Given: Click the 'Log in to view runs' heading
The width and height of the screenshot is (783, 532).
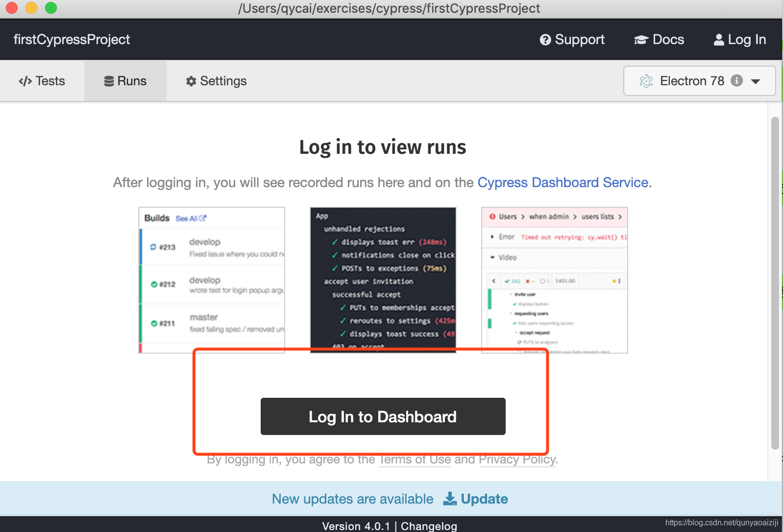Looking at the screenshot, I should click(383, 147).
